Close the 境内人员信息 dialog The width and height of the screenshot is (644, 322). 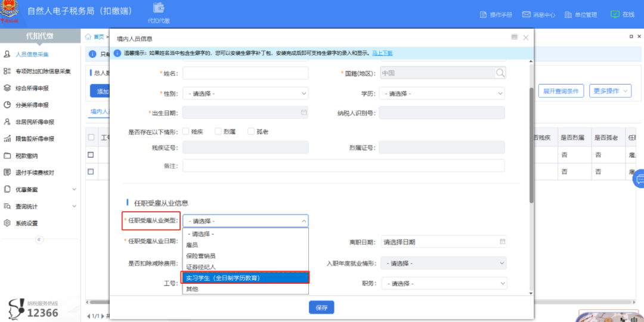[x=526, y=38]
